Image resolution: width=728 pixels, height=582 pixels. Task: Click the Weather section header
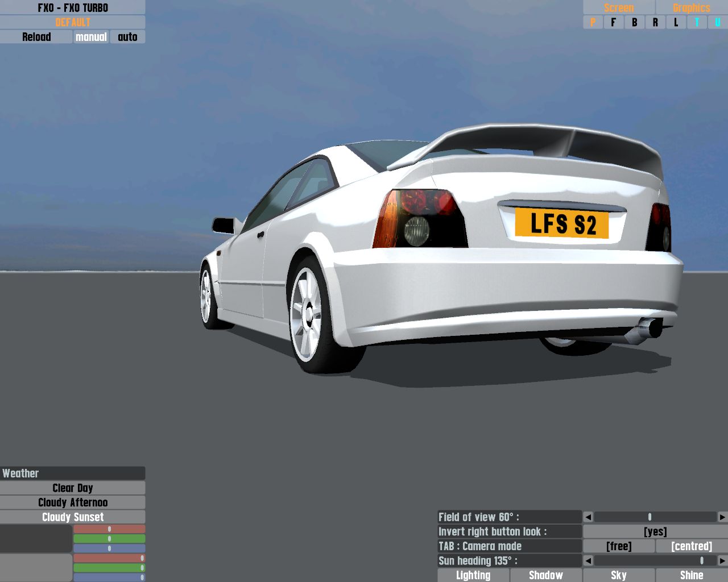point(73,473)
